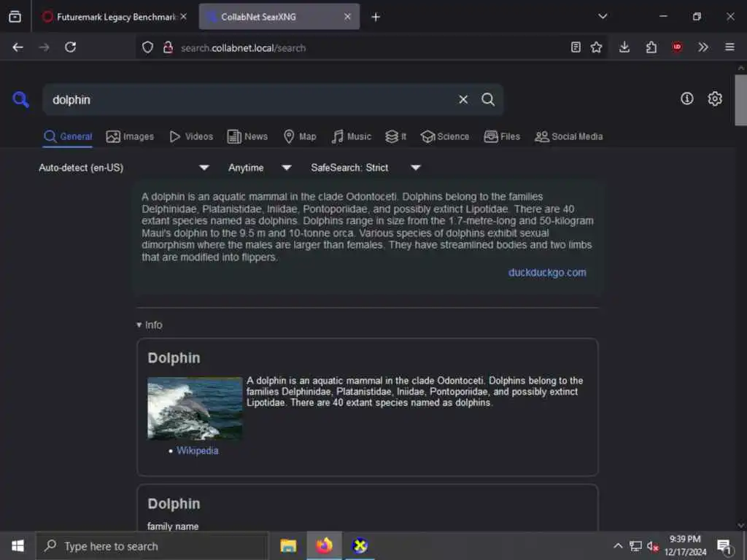Open the uBlock Origin extension

pyautogui.click(x=677, y=47)
